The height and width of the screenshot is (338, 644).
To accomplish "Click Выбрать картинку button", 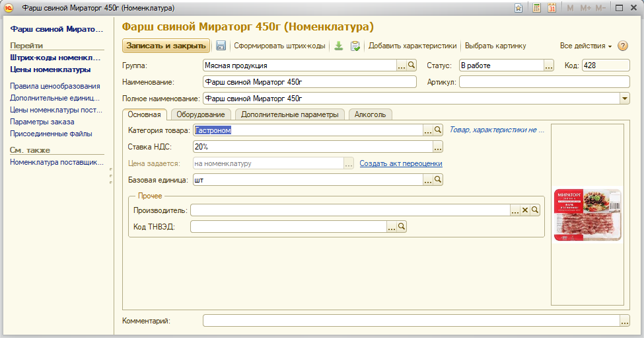I will point(495,46).
